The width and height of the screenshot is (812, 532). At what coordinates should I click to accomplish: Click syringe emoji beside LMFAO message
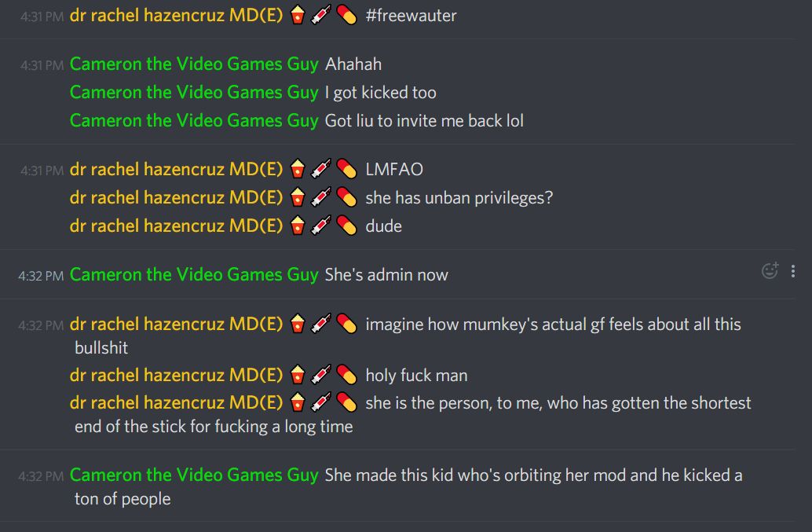pos(321,169)
